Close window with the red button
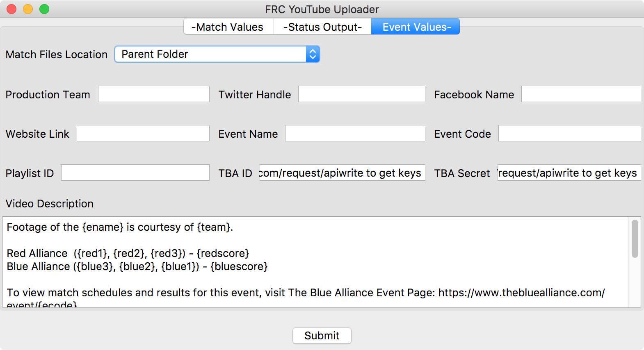The width and height of the screenshot is (644, 350). (x=11, y=9)
